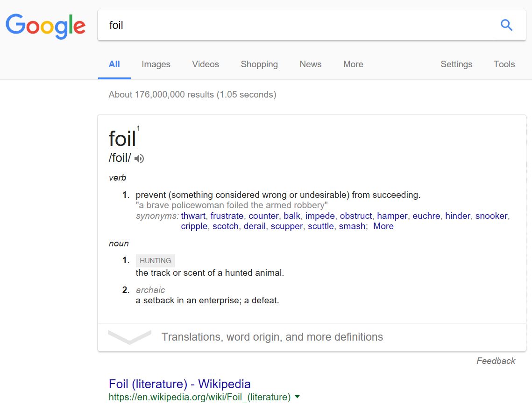Image resolution: width=532 pixels, height=405 pixels.
Task: Open the Wikipedia result URL dropdown arrow
Action: click(x=298, y=397)
